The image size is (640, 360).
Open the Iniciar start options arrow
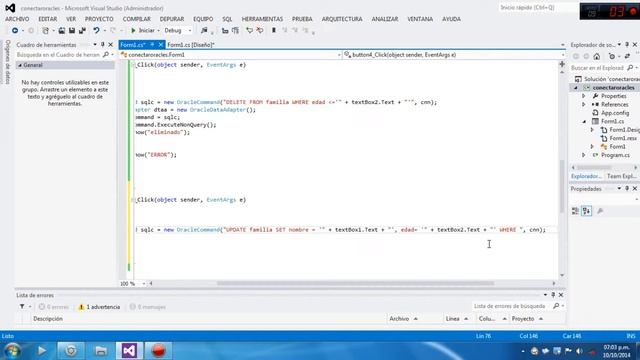pos(158,31)
